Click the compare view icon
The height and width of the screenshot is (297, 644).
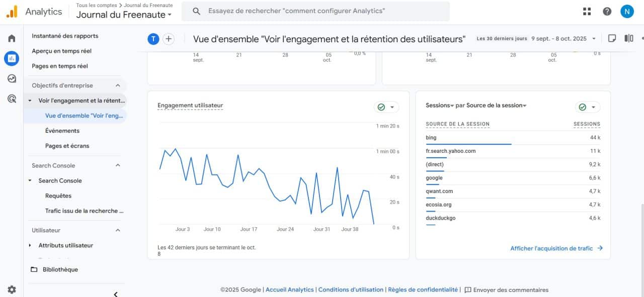pyautogui.click(x=629, y=38)
